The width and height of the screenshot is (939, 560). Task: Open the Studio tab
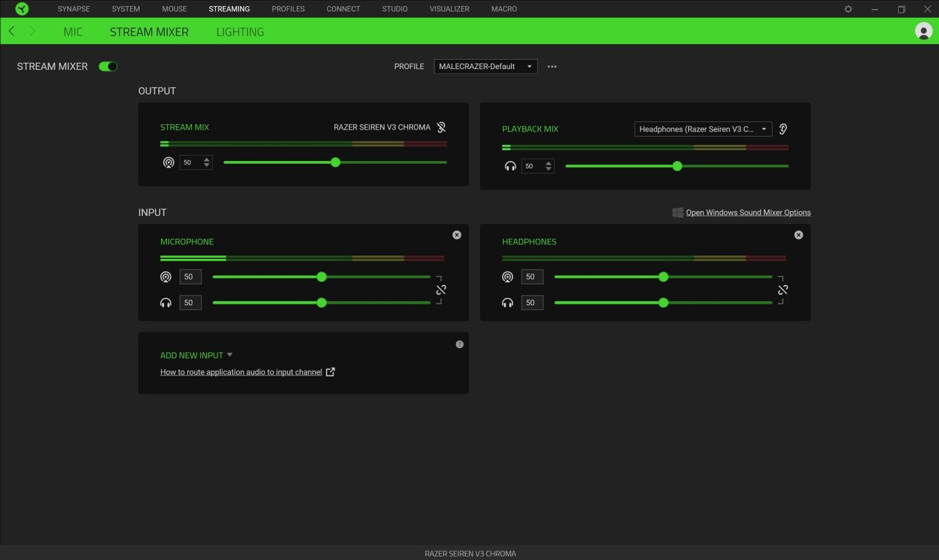tap(394, 9)
